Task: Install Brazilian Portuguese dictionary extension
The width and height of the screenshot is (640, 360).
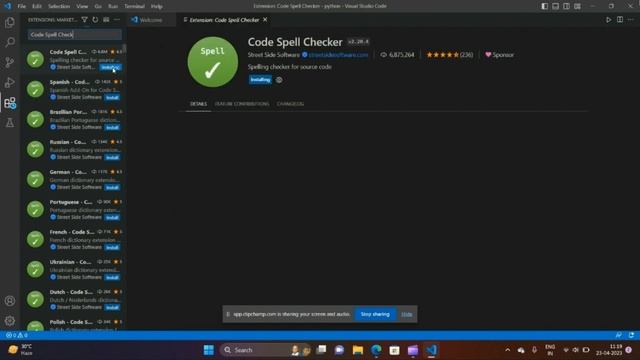Action: [112, 127]
